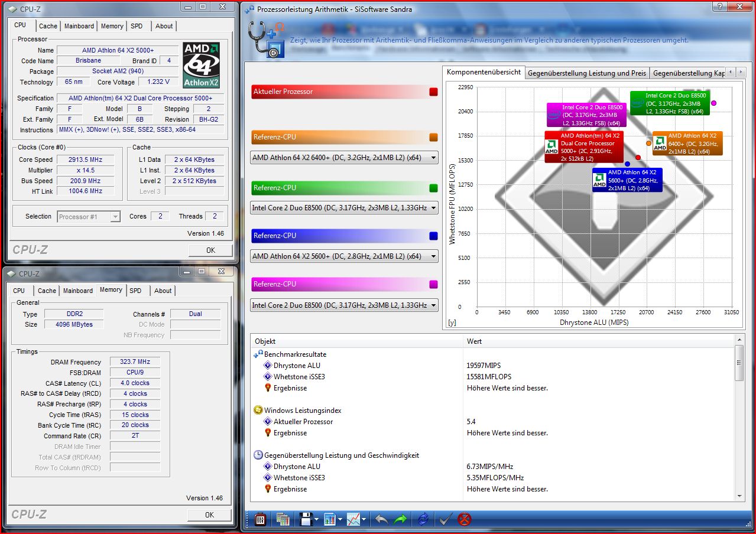Click the scrollbar down arrow in results list
The image size is (756, 534).
click(x=739, y=496)
